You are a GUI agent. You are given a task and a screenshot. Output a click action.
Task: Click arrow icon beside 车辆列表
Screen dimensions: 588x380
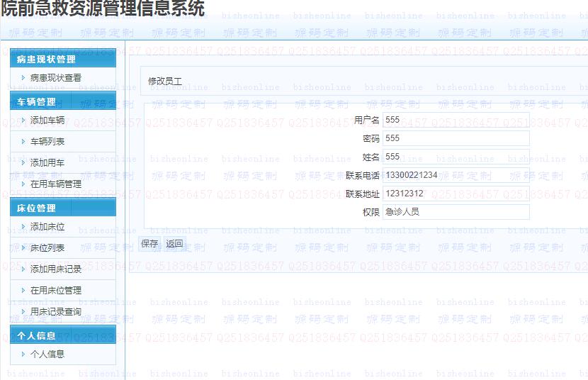[23, 141]
